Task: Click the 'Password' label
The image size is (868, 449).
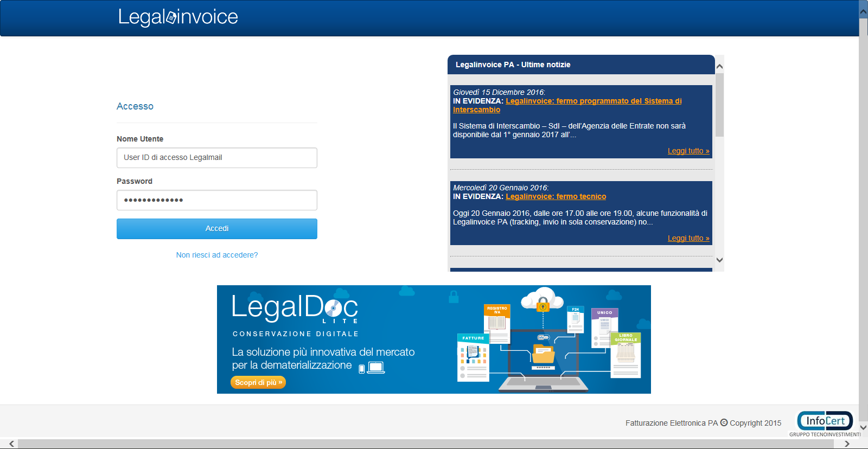Action: 135,181
